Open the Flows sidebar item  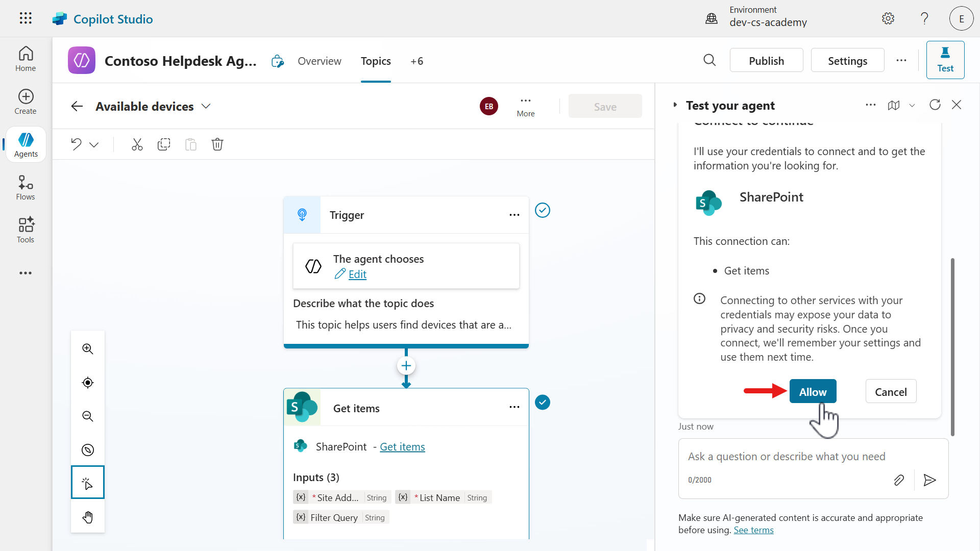pyautogui.click(x=26, y=188)
